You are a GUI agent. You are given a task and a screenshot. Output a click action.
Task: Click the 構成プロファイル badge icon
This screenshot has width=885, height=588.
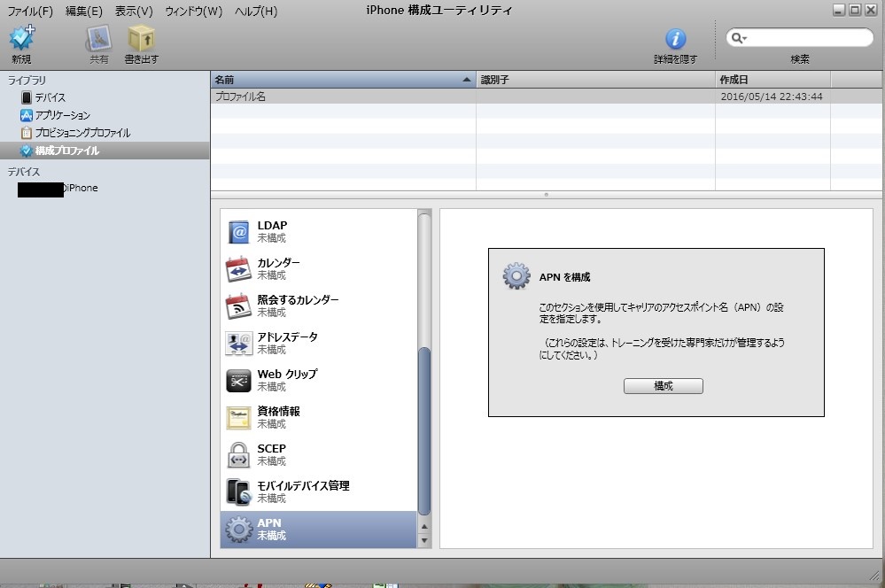click(26, 151)
